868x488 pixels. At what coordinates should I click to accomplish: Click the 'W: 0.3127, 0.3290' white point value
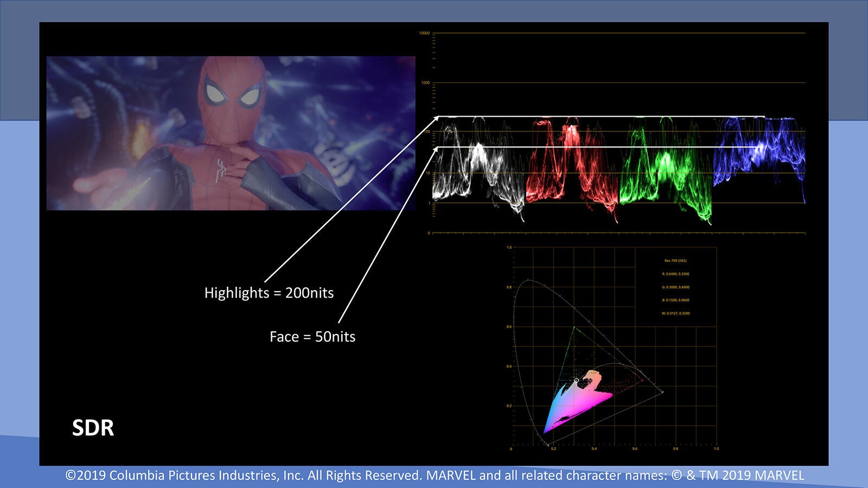tap(675, 313)
